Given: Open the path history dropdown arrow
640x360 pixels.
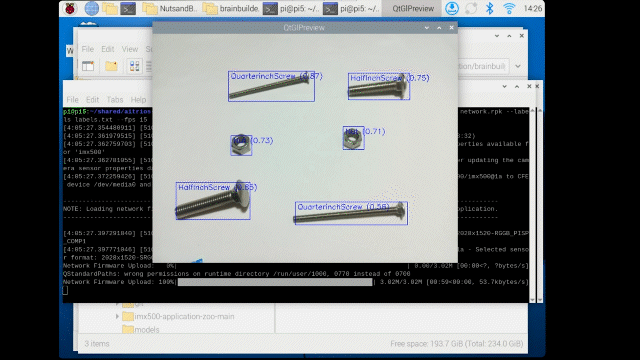Looking at the screenshot, I should tap(518, 66).
